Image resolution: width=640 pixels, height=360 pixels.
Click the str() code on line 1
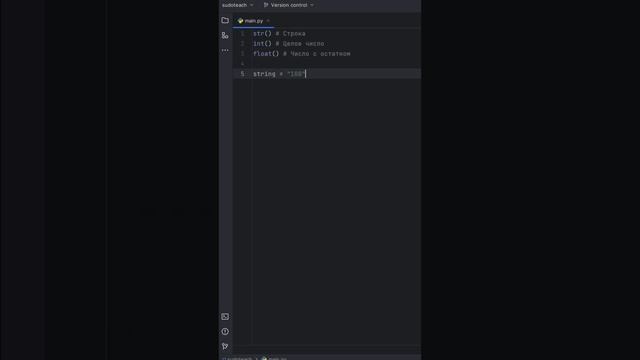click(x=262, y=33)
